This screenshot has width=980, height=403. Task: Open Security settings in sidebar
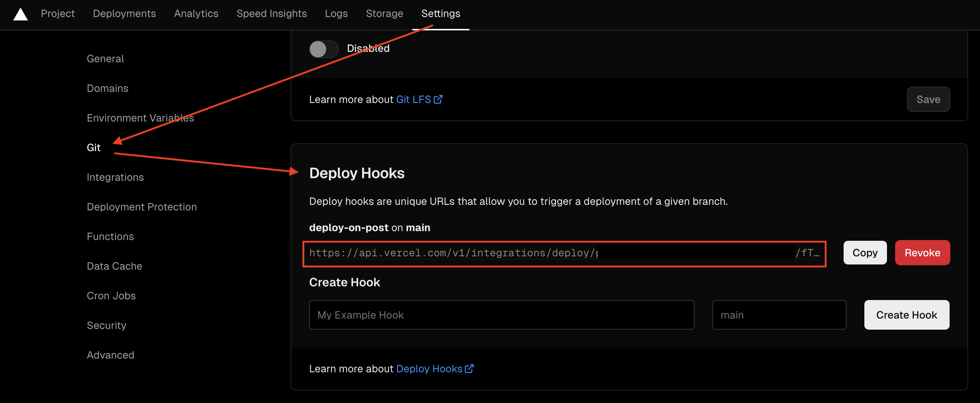(106, 326)
